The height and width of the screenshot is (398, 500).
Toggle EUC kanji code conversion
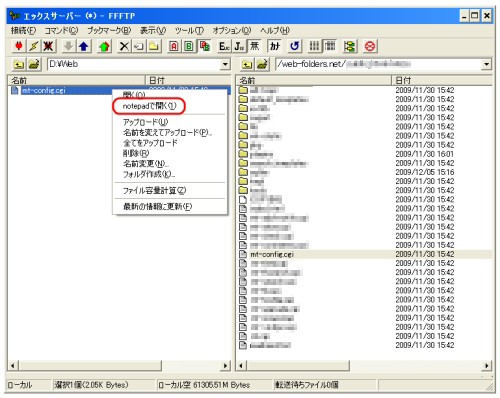[x=224, y=46]
